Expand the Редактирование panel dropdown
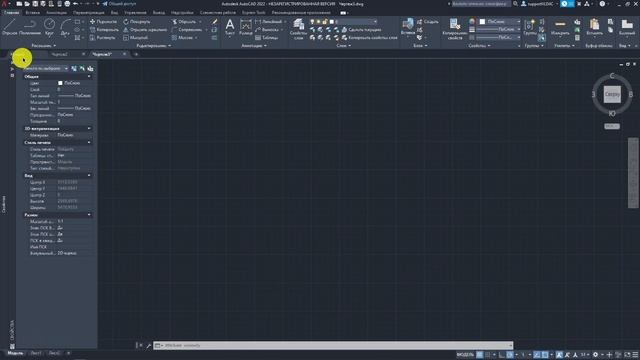Viewport: 640px width, 360px height. [x=154, y=46]
